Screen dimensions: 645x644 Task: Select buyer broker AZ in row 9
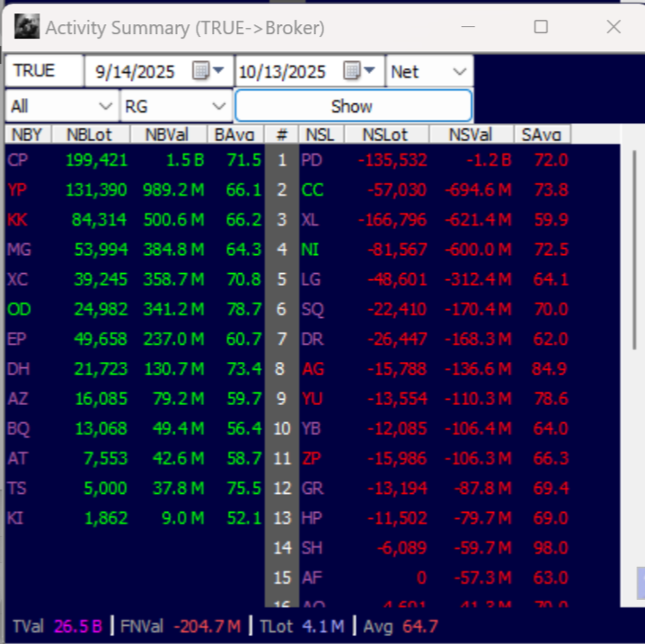pyautogui.click(x=17, y=399)
